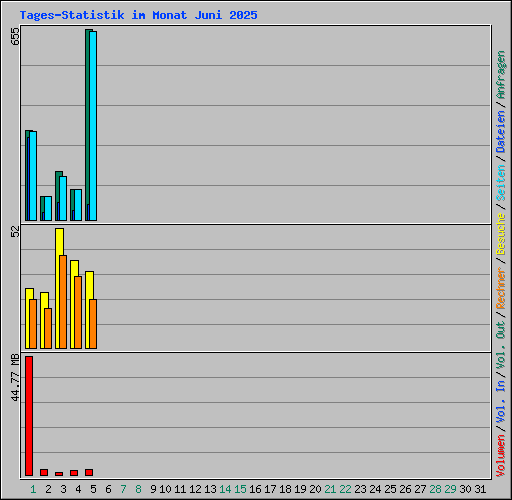Click the 52 visits scale label
512x500 pixels.
point(15,231)
